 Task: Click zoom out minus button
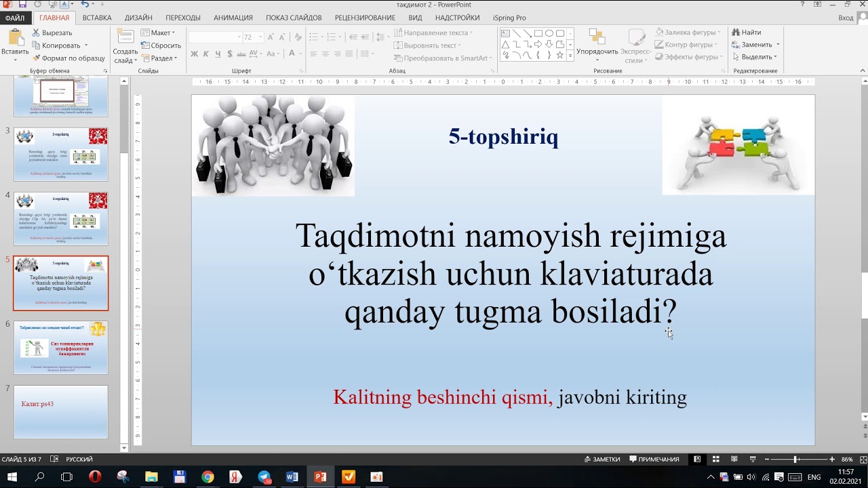coord(766,459)
